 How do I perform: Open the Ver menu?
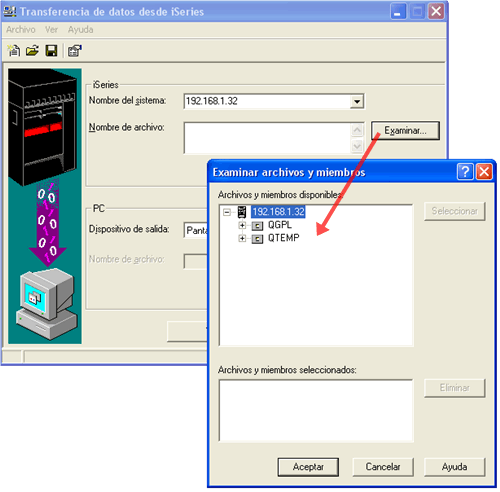point(51,30)
